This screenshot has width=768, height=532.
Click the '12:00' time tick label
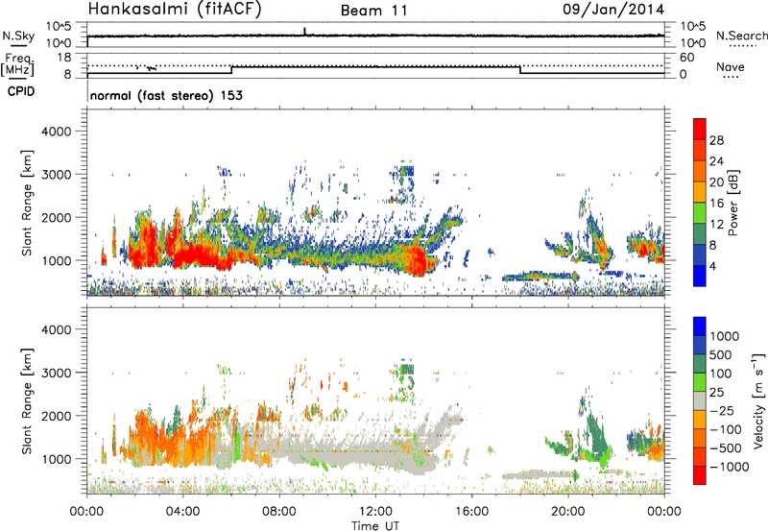[375, 512]
